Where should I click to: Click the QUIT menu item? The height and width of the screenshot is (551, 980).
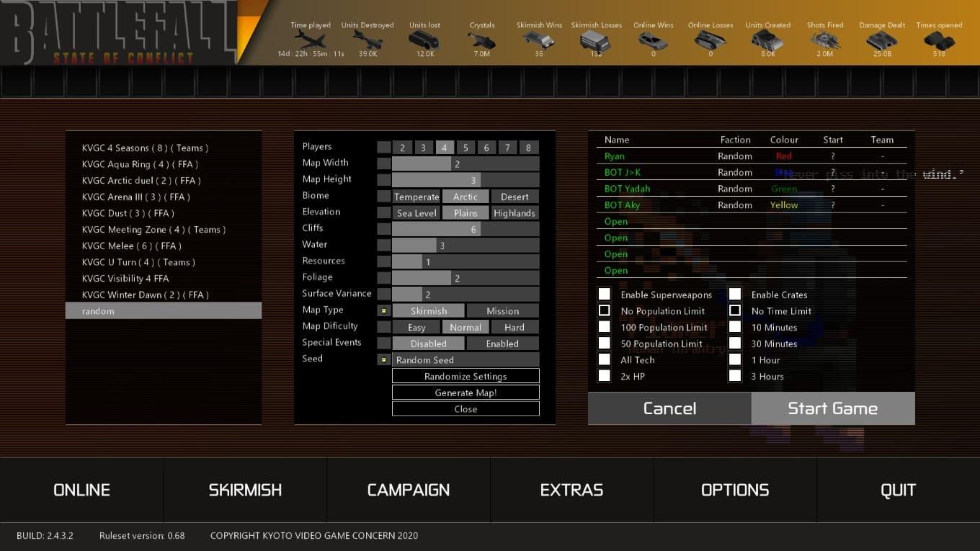click(x=898, y=490)
